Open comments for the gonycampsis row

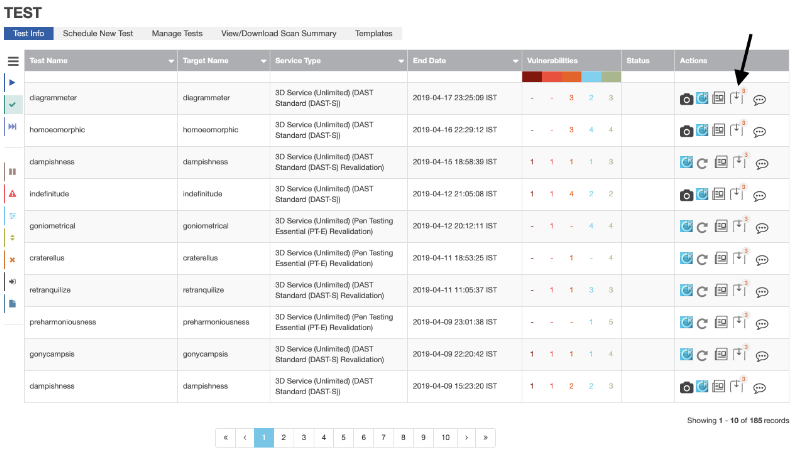coord(762,356)
